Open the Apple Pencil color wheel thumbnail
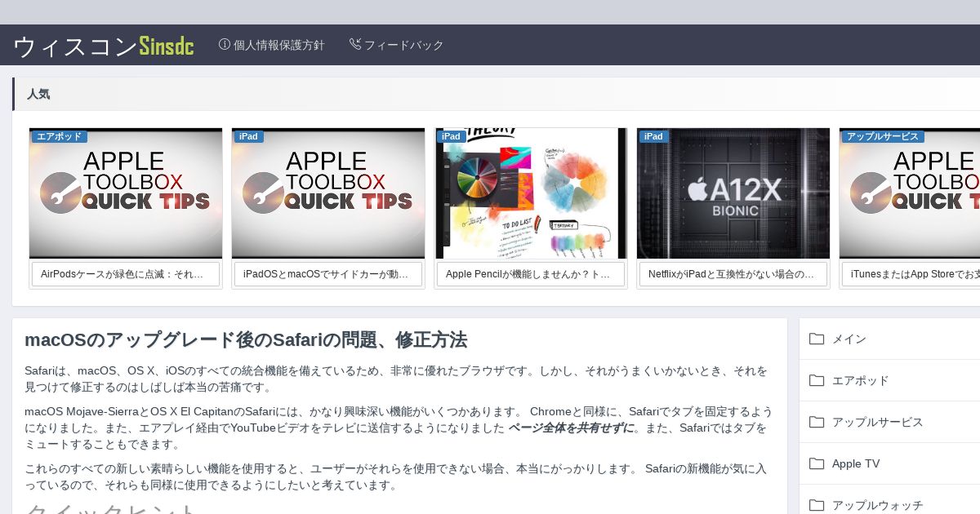The height and width of the screenshot is (514, 980). tap(531, 193)
